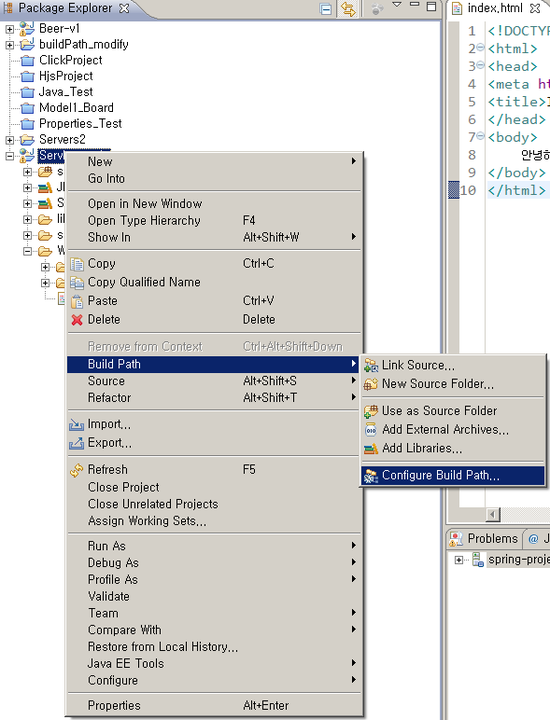Click the red Delete X icon

(77, 320)
